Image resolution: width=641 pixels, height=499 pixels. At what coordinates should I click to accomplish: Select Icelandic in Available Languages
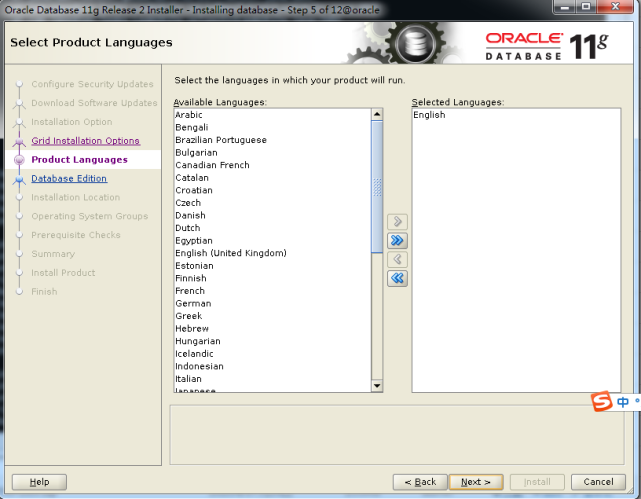(272, 354)
